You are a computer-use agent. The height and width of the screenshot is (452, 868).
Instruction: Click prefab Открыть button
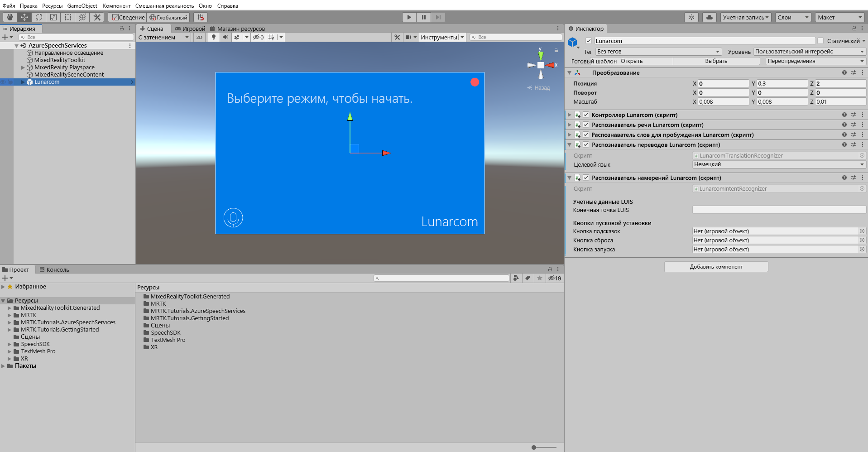pyautogui.click(x=632, y=61)
